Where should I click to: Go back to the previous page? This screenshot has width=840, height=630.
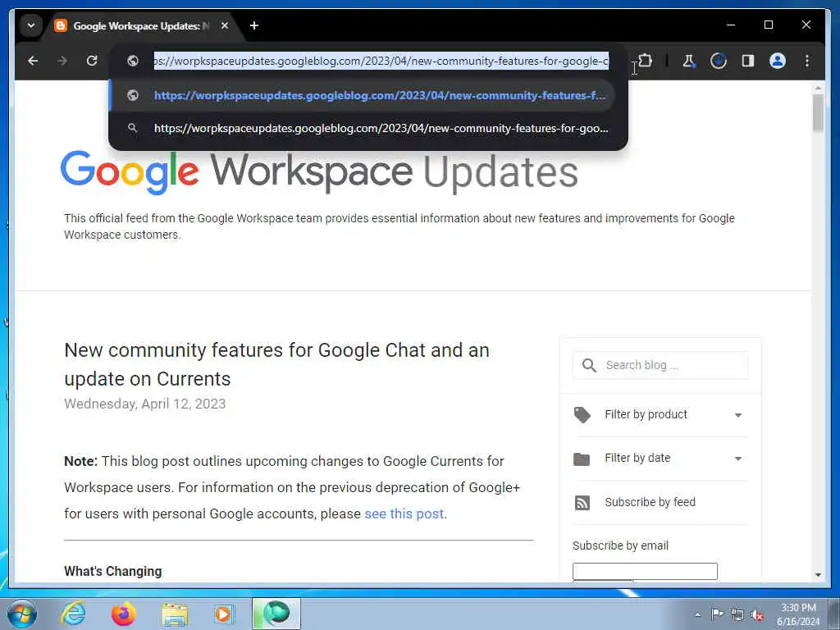pos(33,61)
